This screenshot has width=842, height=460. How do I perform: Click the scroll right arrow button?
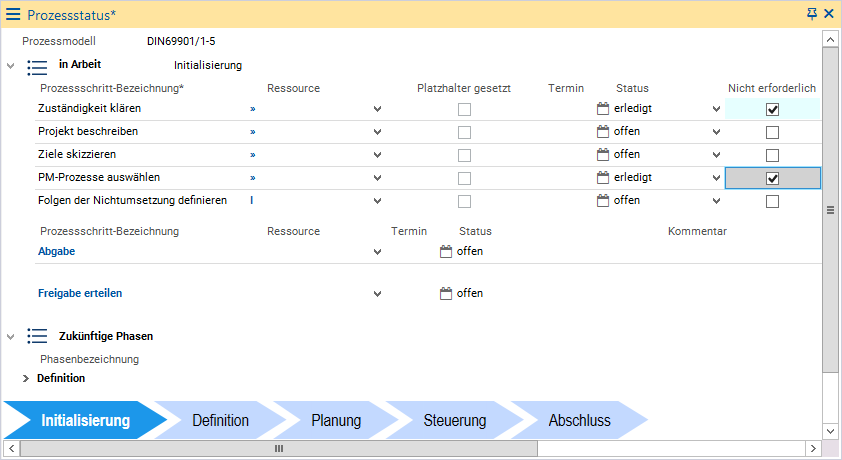pyautogui.click(x=813, y=449)
